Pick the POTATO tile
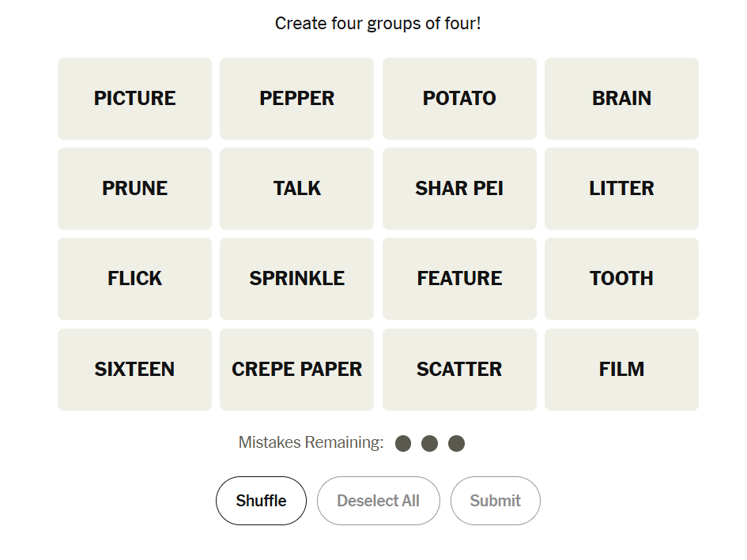The width and height of the screenshot is (747, 560). pos(459,99)
